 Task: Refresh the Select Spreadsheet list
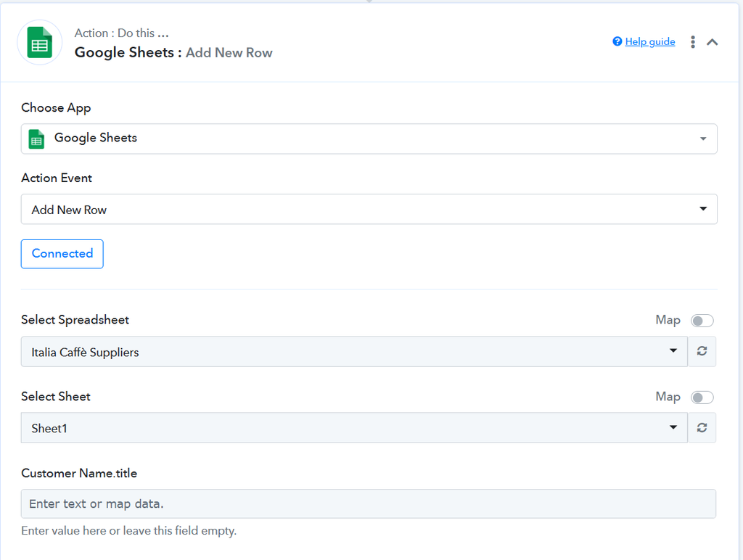tap(702, 352)
